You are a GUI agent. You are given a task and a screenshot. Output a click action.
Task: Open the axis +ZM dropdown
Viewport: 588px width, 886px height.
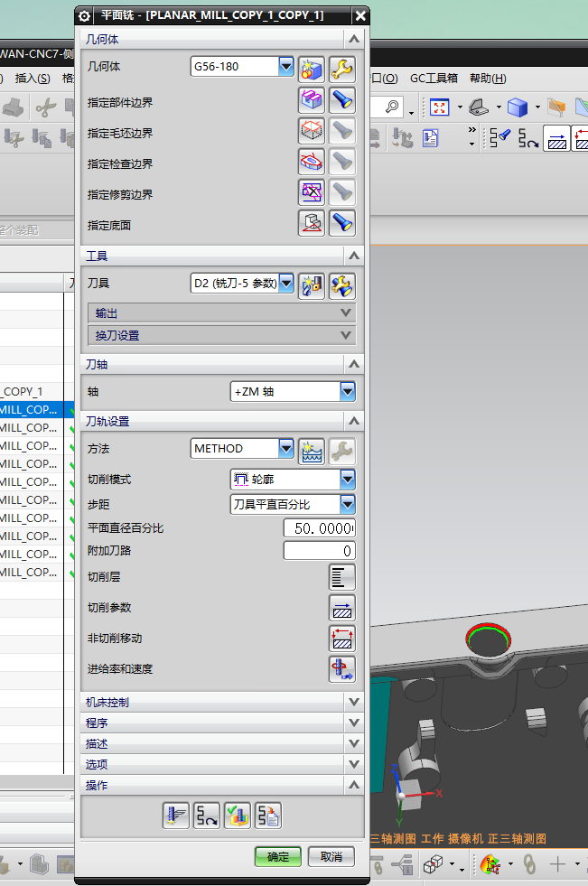tap(348, 391)
